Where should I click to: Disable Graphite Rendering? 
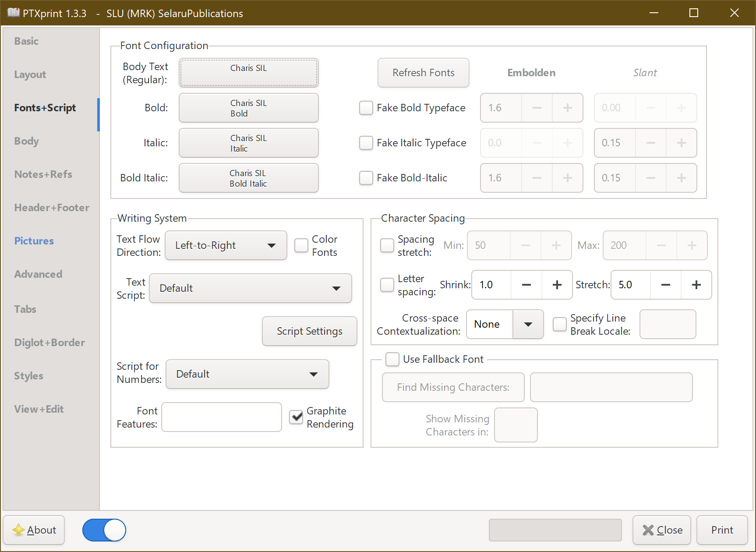[296, 417]
